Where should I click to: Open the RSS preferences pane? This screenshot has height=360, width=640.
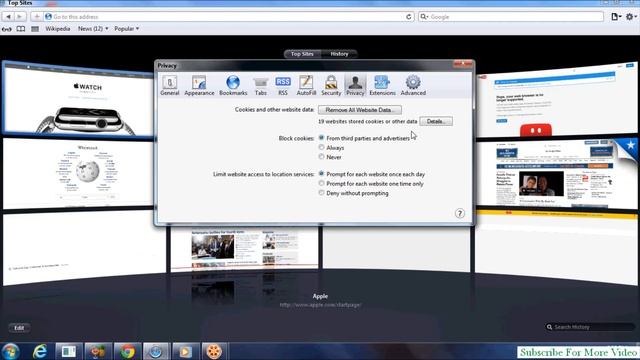283,85
